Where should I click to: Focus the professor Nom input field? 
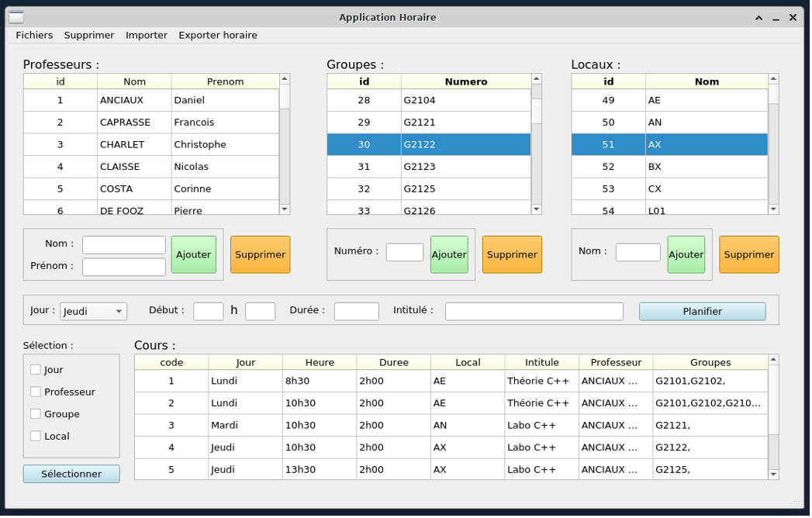pyautogui.click(x=124, y=246)
